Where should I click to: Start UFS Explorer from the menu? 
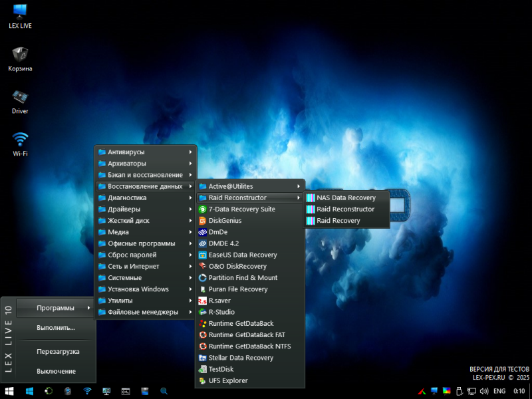tap(227, 380)
